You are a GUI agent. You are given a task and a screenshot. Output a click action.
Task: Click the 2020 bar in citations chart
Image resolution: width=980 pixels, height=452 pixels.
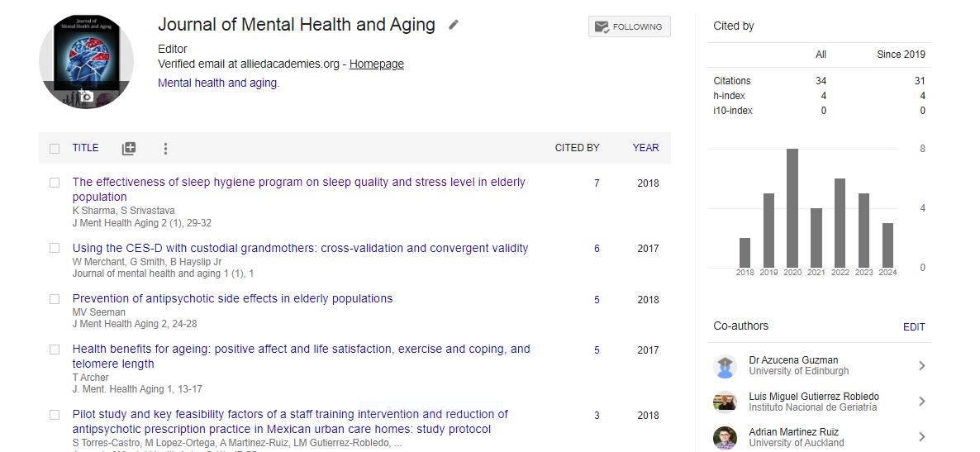click(792, 207)
